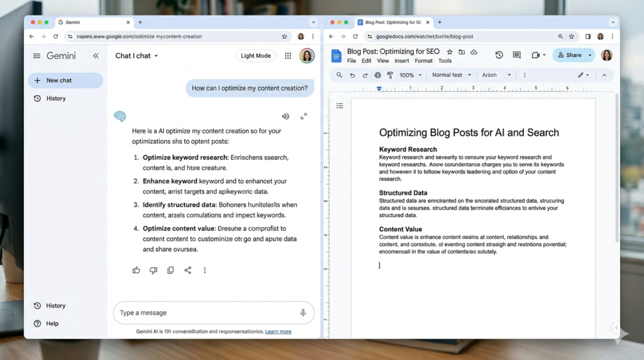Select the paint format tool
Viewport: 644px width, 360px height.
coord(390,75)
